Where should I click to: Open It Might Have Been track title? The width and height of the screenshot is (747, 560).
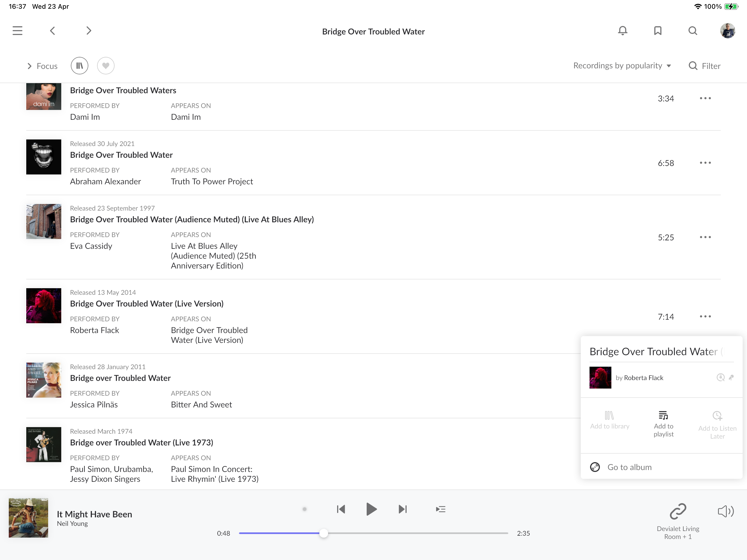[94, 514]
